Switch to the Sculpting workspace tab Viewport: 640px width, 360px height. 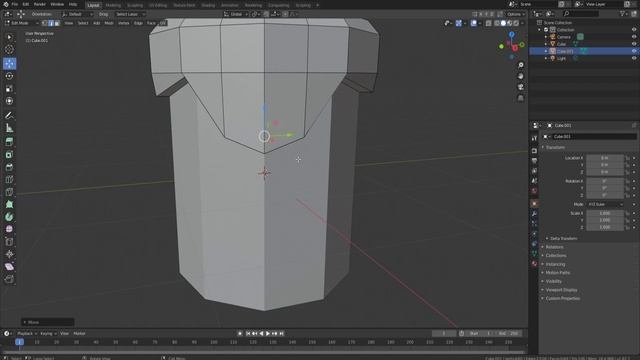(135, 5)
